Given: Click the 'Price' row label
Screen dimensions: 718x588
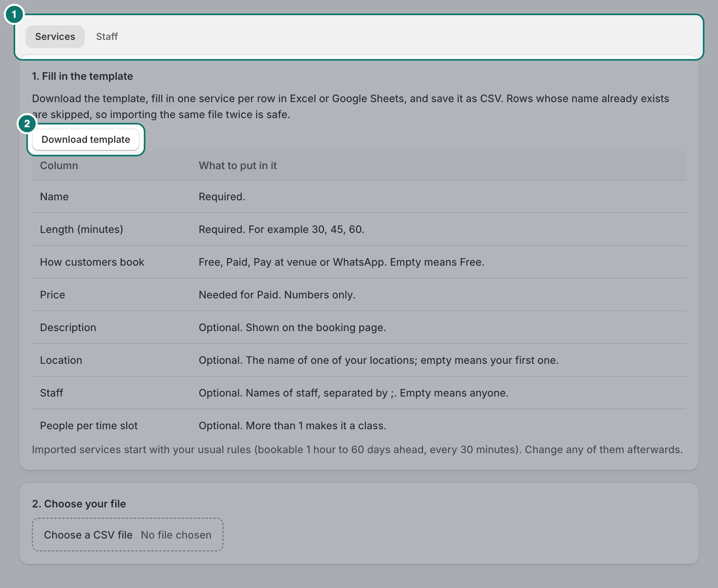Looking at the screenshot, I should [x=52, y=295].
